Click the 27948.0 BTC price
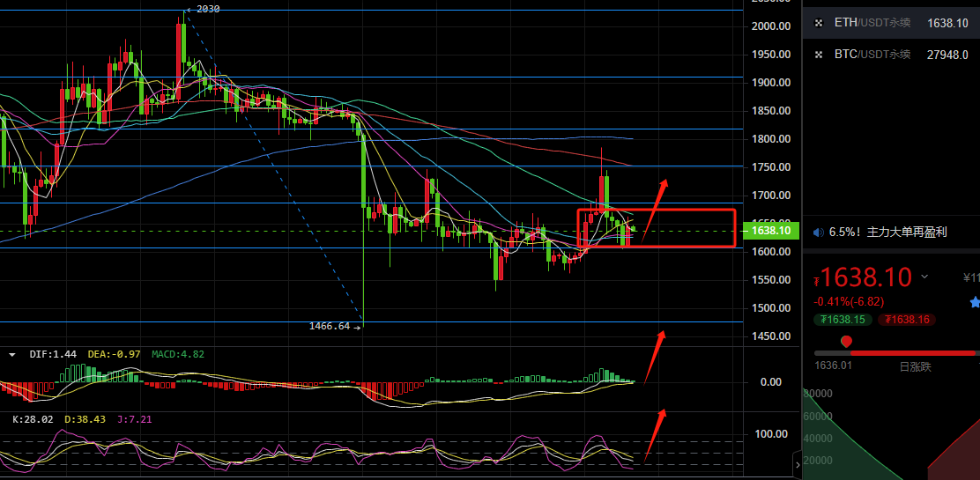Screen dimensions: 980x480 [947, 55]
